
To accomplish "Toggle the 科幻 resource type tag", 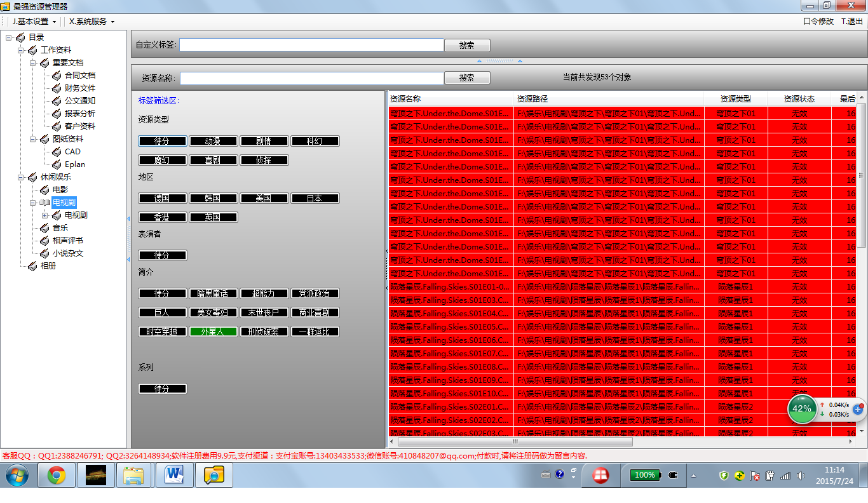I will pos(315,141).
